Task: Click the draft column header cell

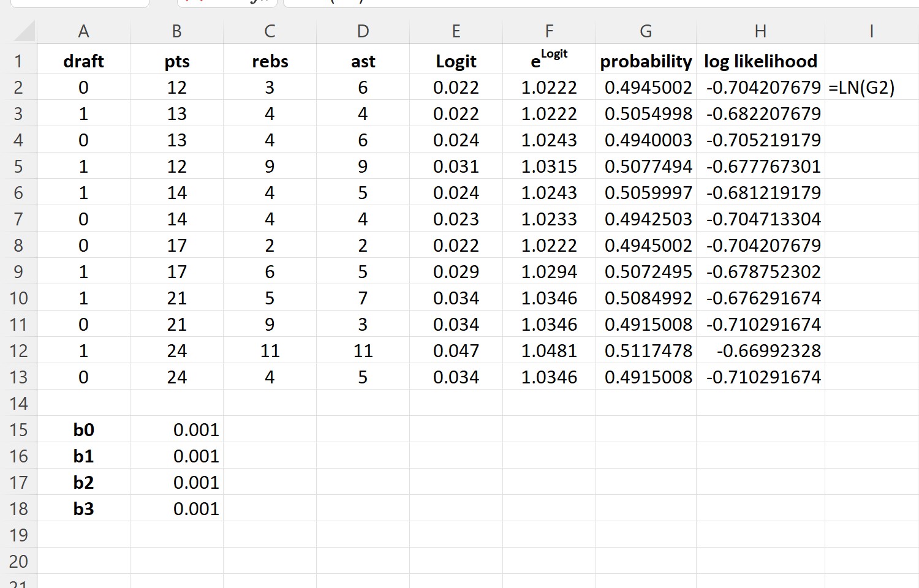Action: (83, 60)
